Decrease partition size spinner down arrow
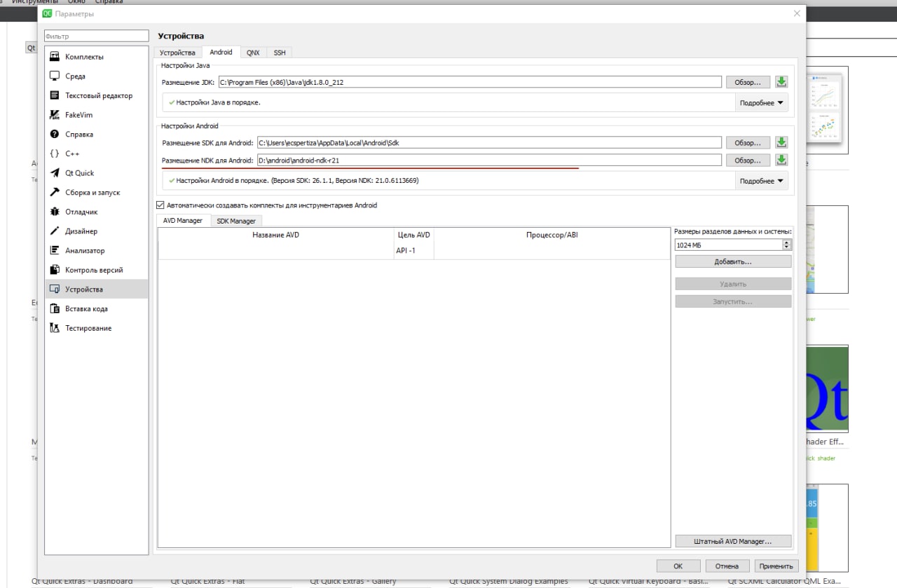The height and width of the screenshot is (588, 897). point(787,247)
